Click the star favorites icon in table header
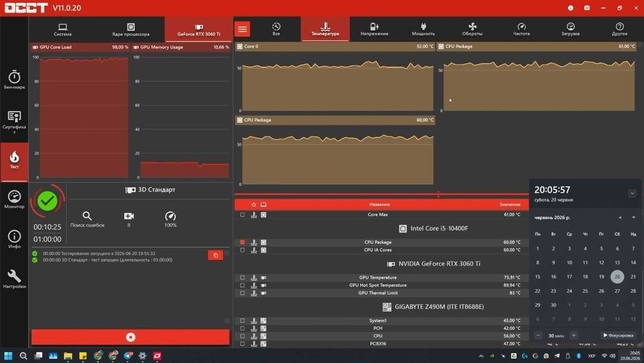Screen dimensions: 644x363 [254, 204]
